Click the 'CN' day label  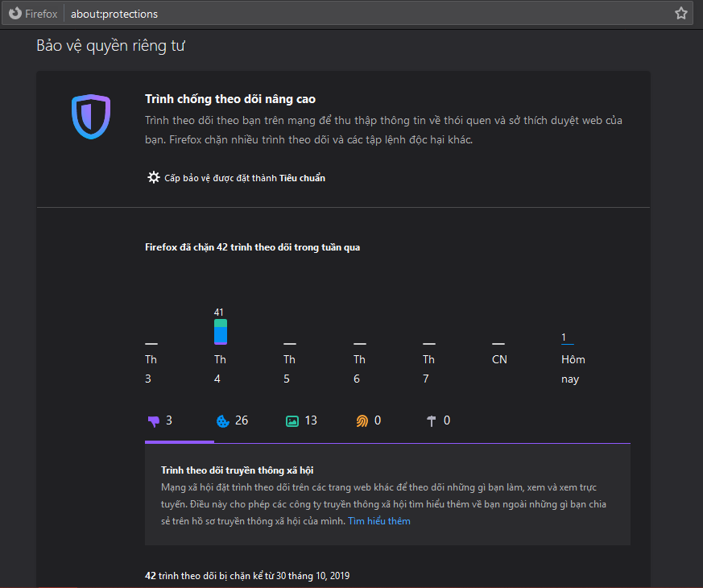pyautogui.click(x=499, y=360)
